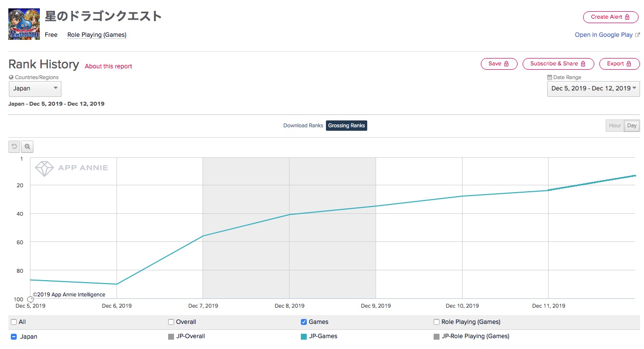Select Day granularity button
The width and height of the screenshot is (644, 349).
pyautogui.click(x=632, y=126)
